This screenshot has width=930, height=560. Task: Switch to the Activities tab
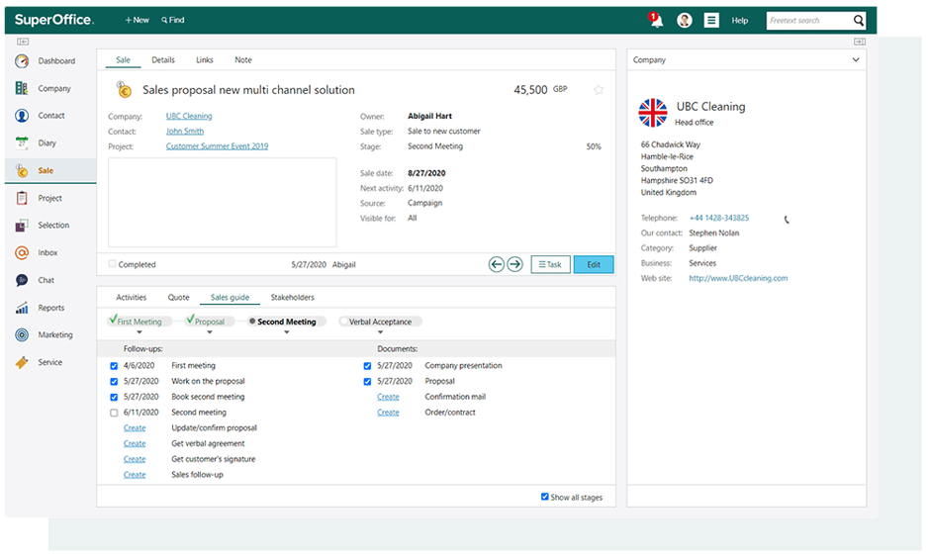pyautogui.click(x=131, y=297)
